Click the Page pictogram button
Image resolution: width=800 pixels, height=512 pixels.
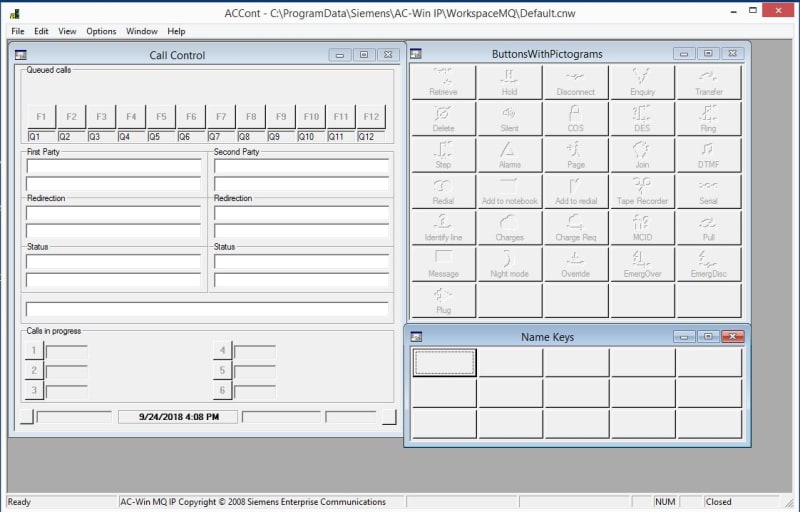(576, 155)
